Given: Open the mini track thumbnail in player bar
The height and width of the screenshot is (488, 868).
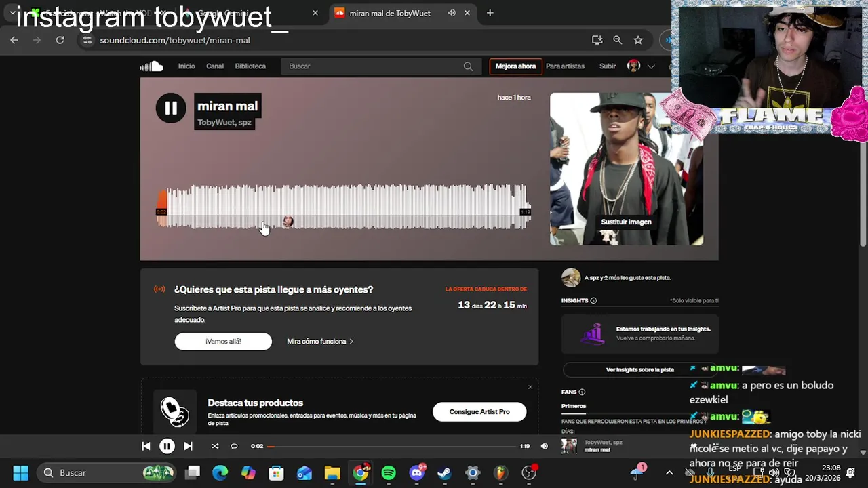Looking at the screenshot, I should coord(569,446).
